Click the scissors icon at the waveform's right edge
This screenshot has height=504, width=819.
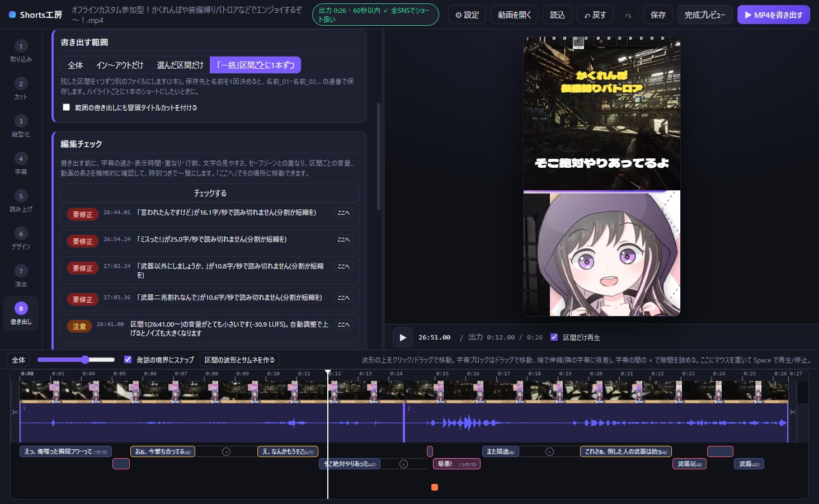click(x=792, y=412)
